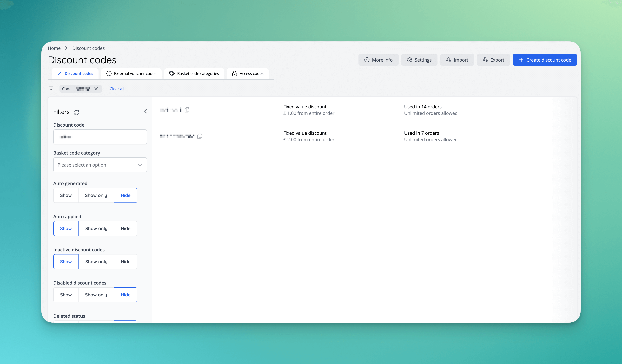The height and width of the screenshot is (364, 622).
Task: Reset filters with the refresh icon
Action: (76, 113)
